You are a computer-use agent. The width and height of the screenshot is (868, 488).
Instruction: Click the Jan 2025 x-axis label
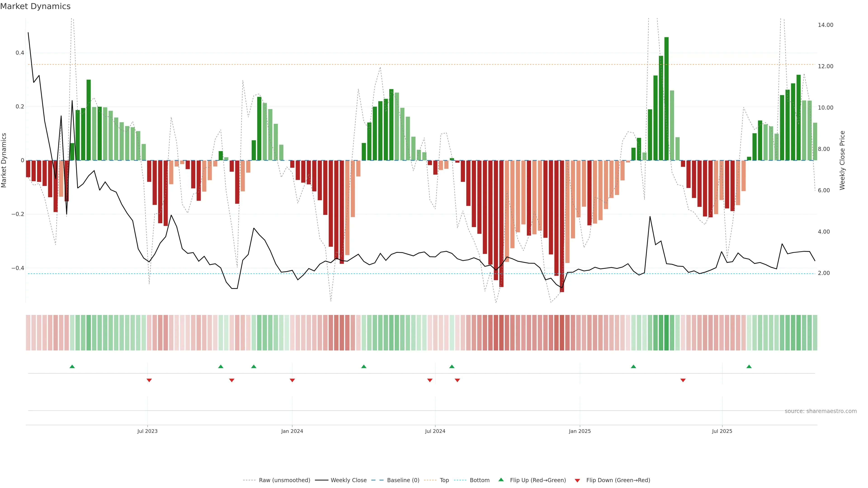pyautogui.click(x=580, y=431)
